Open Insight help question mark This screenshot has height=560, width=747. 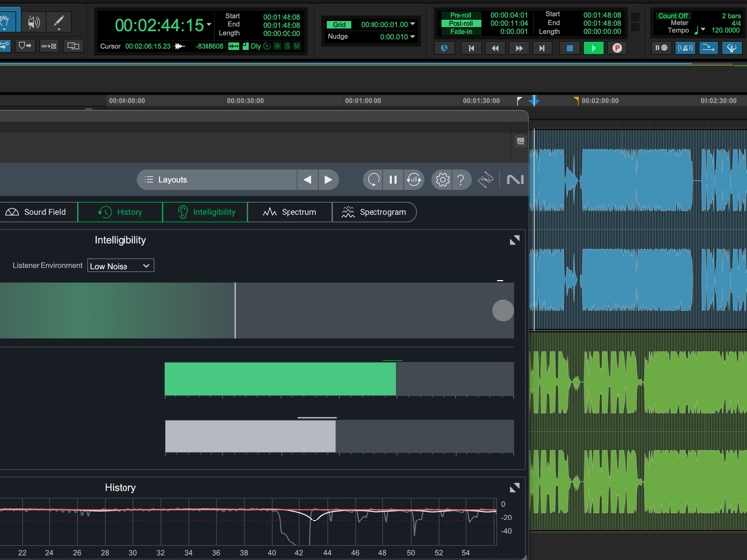[461, 180]
